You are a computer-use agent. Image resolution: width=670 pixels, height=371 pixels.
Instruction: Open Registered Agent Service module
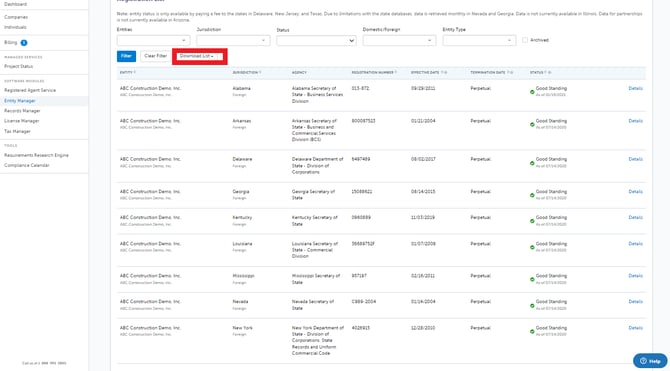(30, 91)
